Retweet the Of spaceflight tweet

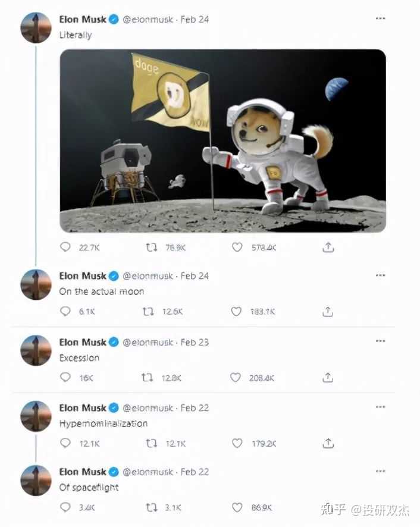tap(151, 507)
